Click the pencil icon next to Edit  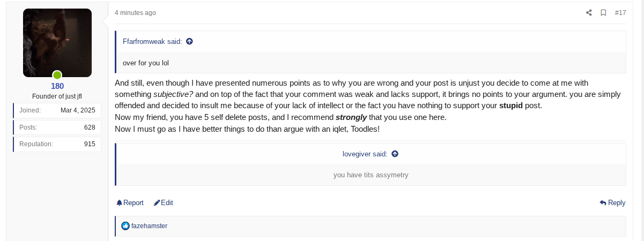coord(157,203)
